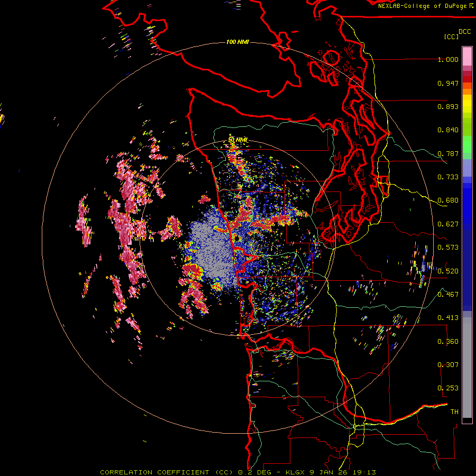The image size is (476, 476).
Task: Click the 0.893 legend value
Action: 448,106
